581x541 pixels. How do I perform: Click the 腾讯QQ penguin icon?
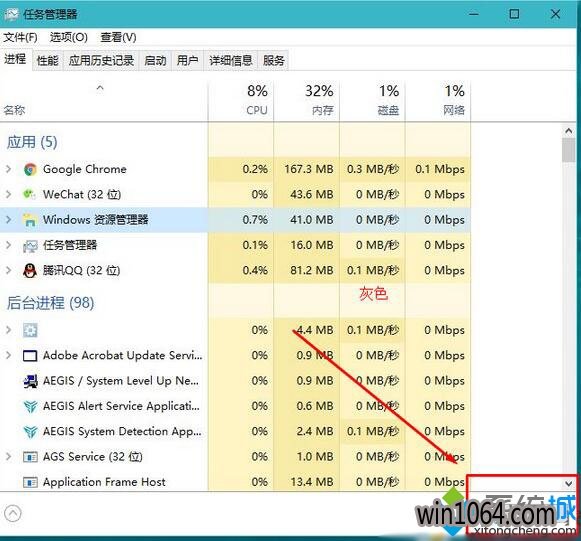click(30, 270)
